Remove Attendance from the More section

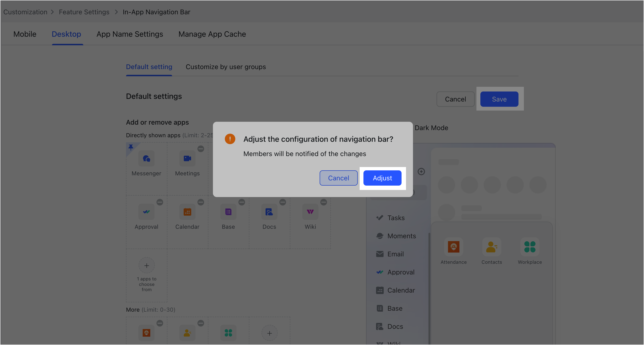click(160, 323)
